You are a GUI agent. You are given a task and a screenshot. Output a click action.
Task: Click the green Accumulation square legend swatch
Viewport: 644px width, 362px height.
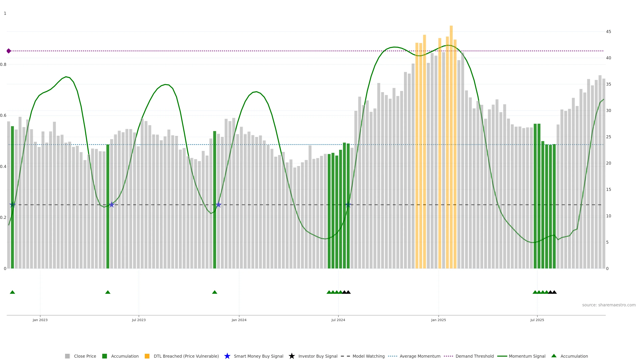(104, 356)
